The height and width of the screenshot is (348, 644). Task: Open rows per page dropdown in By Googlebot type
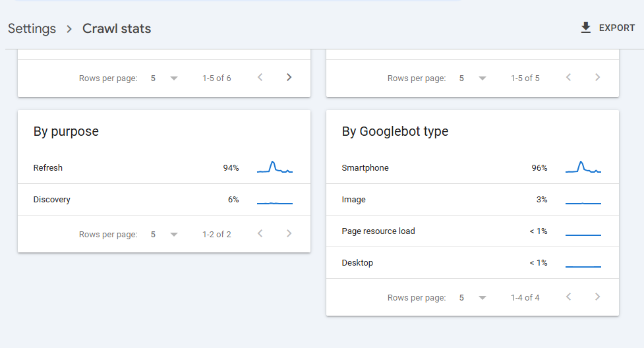click(472, 297)
